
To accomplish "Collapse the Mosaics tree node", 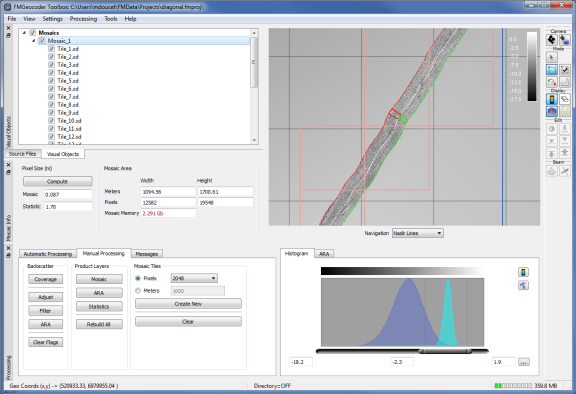I will coord(24,33).
